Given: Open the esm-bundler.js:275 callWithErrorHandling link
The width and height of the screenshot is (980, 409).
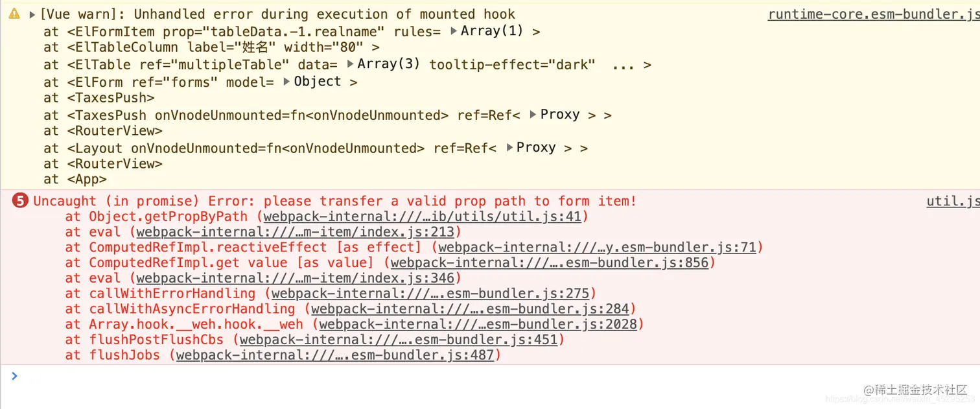Looking at the screenshot, I should click(430, 294).
